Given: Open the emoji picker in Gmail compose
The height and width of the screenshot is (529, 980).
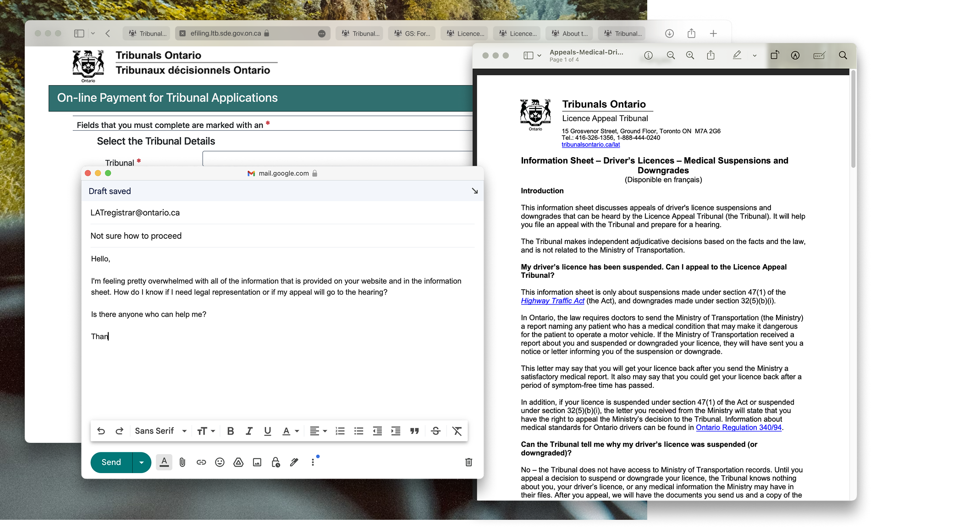Looking at the screenshot, I should (x=220, y=462).
